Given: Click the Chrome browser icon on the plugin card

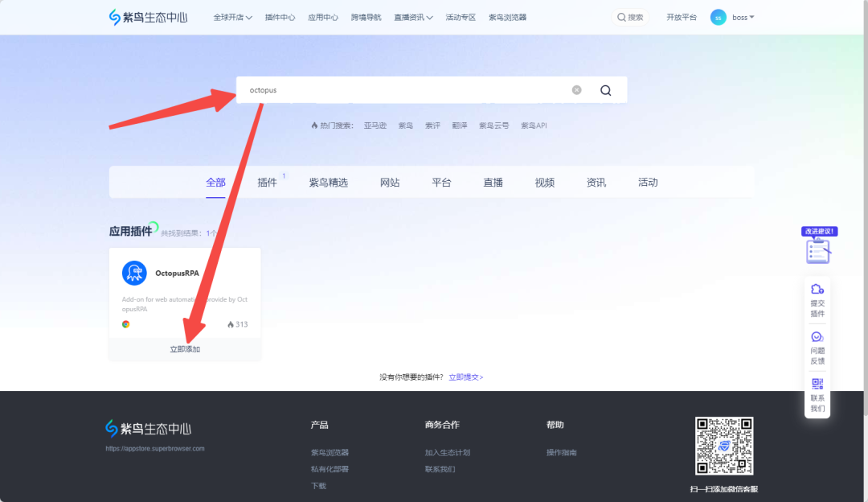Looking at the screenshot, I should click(x=127, y=323).
